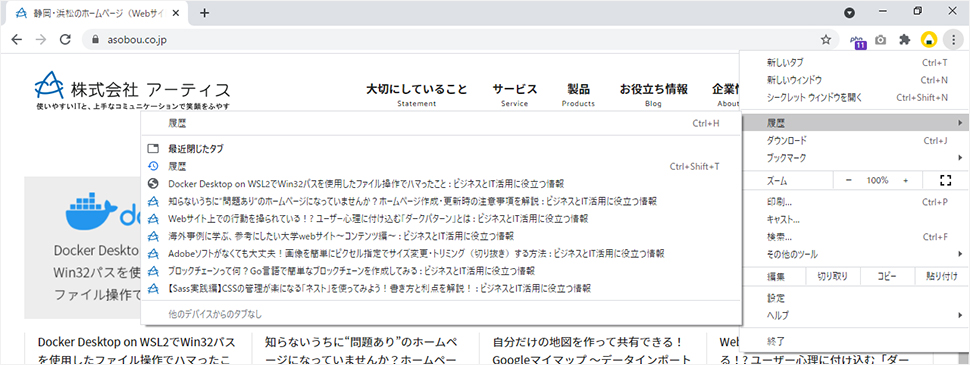This screenshot has height=365, width=970.
Task: Open ダウンロード from the Chrome menu
Action: 854,140
